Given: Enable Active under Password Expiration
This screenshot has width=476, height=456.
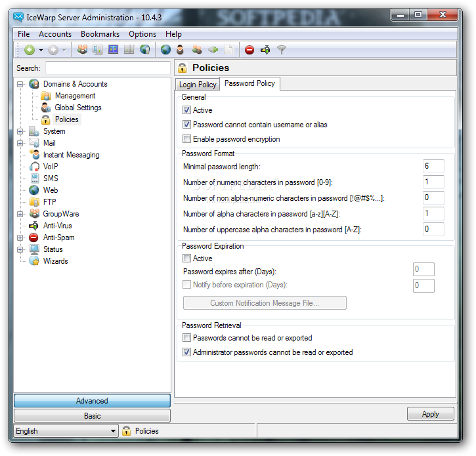Looking at the screenshot, I should [x=186, y=259].
